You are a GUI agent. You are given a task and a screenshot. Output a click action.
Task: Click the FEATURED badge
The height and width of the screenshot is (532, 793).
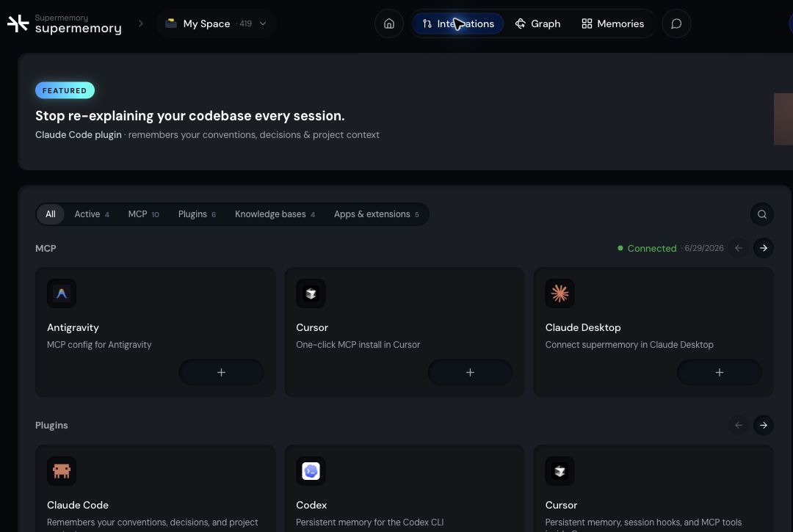65,90
